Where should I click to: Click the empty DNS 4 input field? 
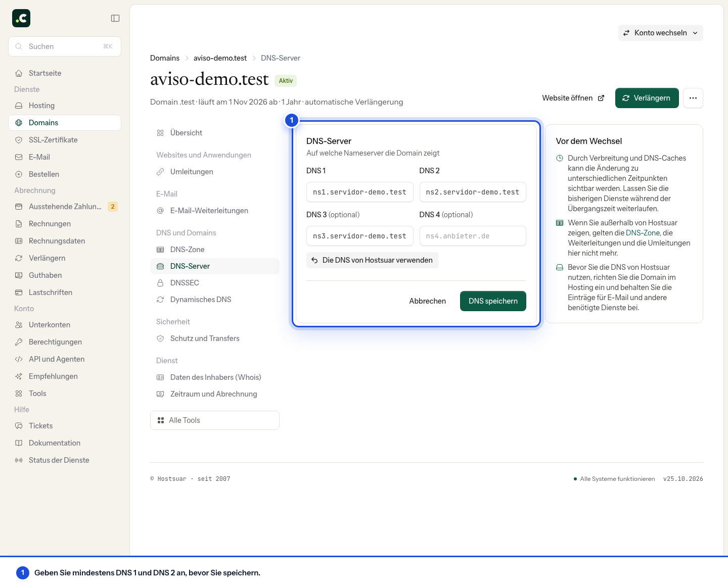[473, 236]
